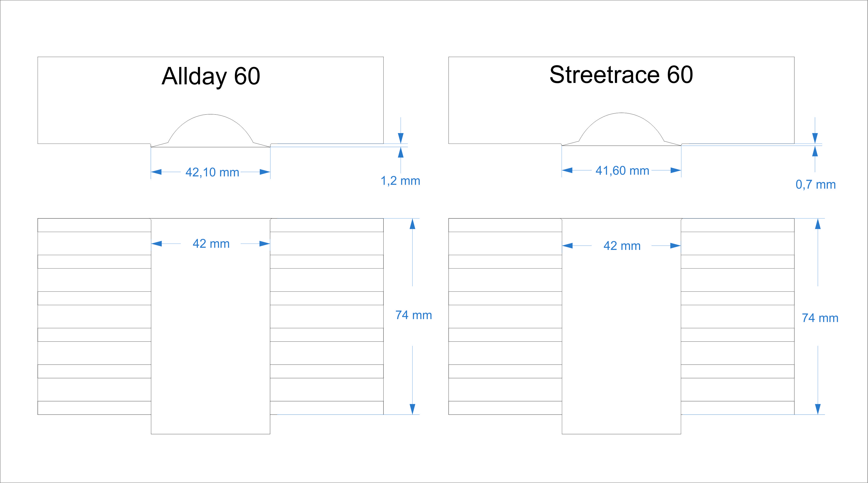
Task: Click the downward arrowhead above the 1,2 mm dimension
Action: 401,138
